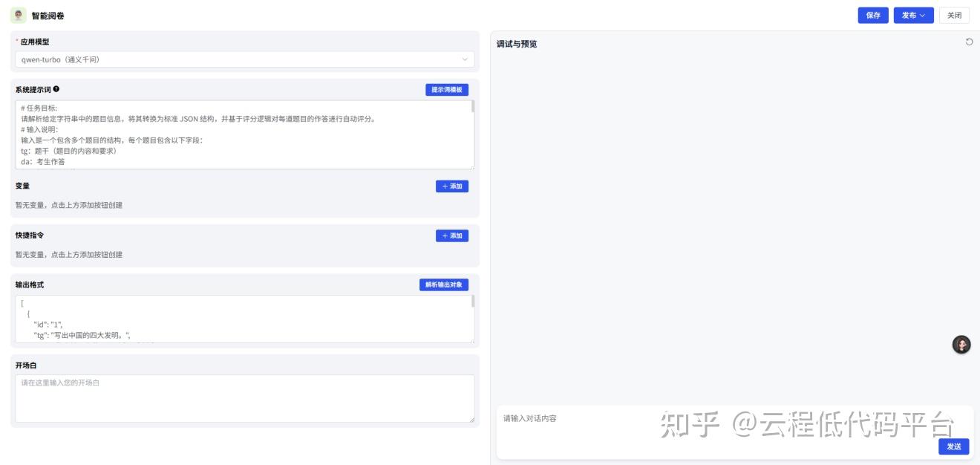The image size is (980, 465).
Task: Open 提示词模板 prompt templates
Action: 447,90
